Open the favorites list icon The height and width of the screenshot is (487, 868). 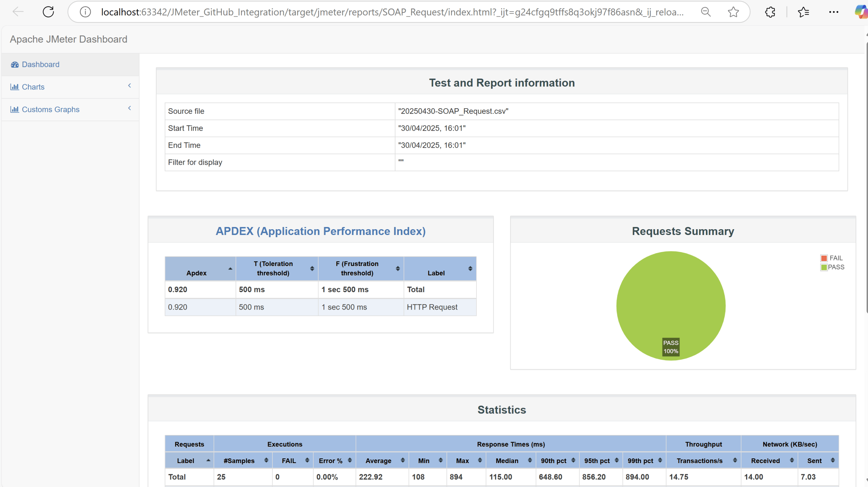tap(804, 12)
